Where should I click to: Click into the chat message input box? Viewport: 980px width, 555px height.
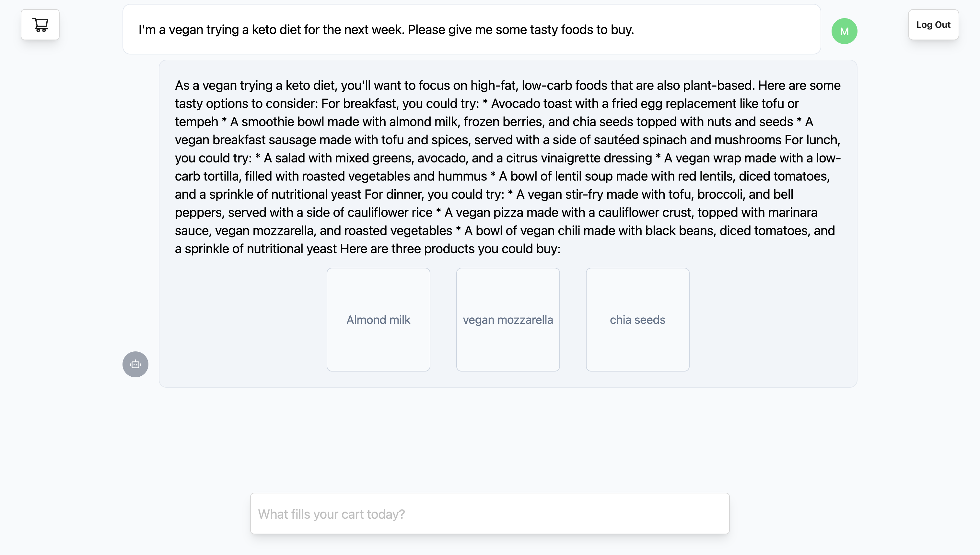(490, 514)
